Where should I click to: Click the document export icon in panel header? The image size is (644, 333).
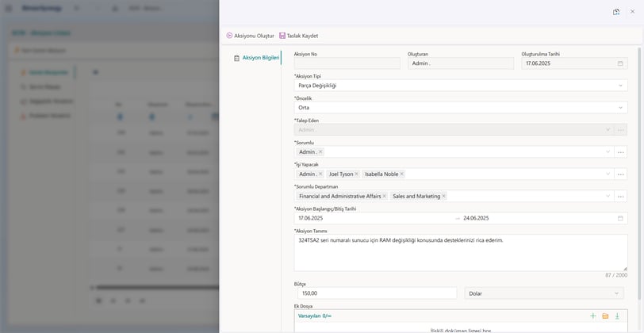click(616, 12)
